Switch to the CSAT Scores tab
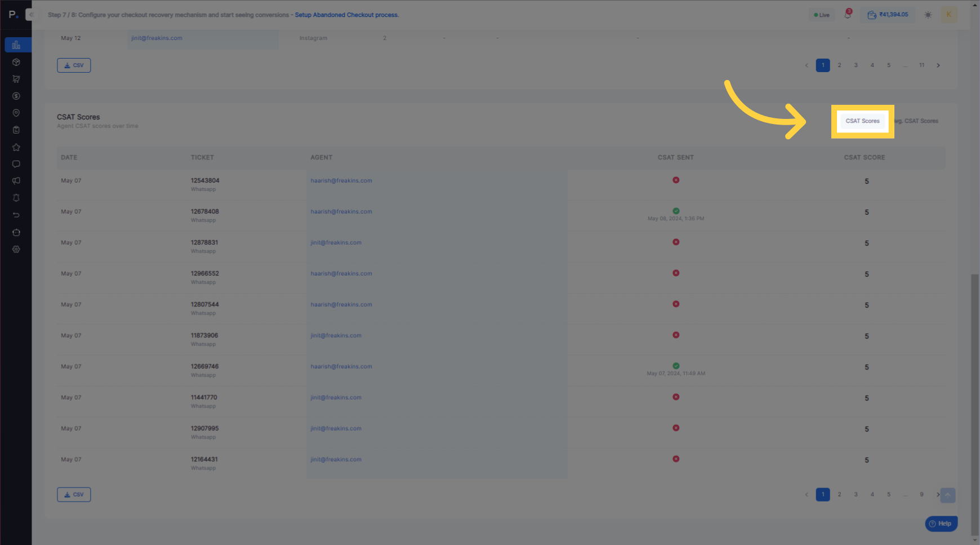 pos(862,121)
